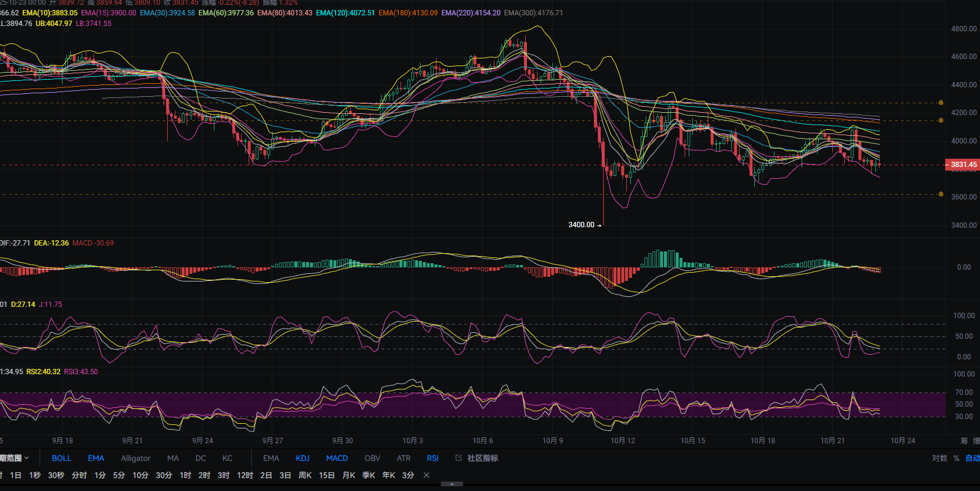Viewport: 980px width, 491px height.
Task: Select the 30分 timeframe
Action: click(164, 475)
